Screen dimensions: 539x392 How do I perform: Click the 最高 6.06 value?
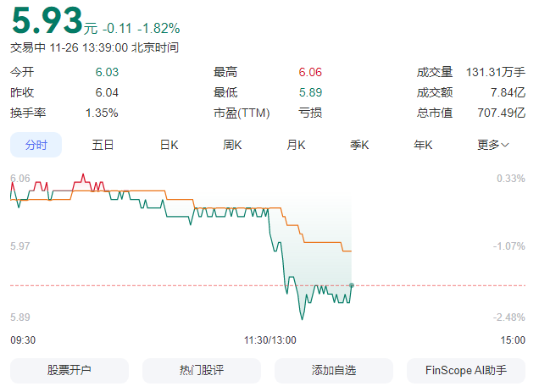(x=310, y=72)
